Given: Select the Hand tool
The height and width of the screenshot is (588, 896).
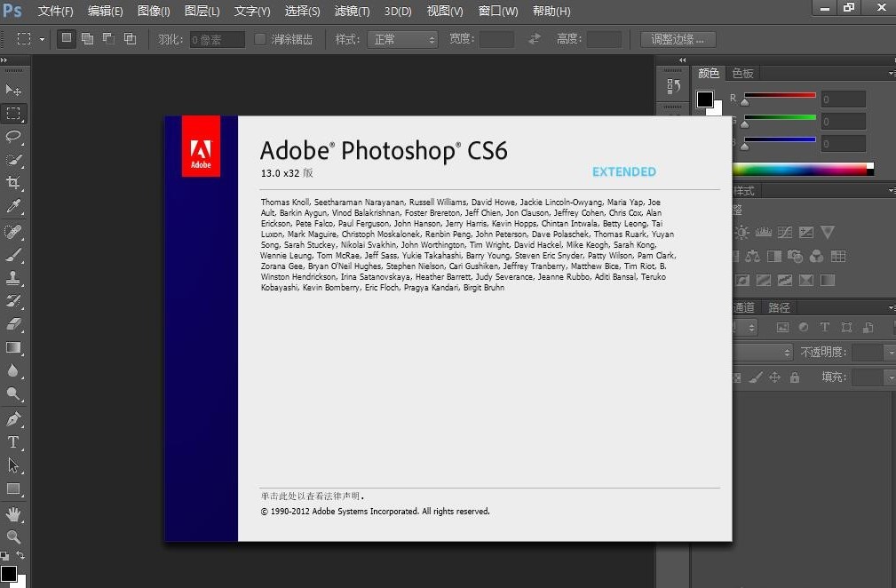Looking at the screenshot, I should click(13, 514).
